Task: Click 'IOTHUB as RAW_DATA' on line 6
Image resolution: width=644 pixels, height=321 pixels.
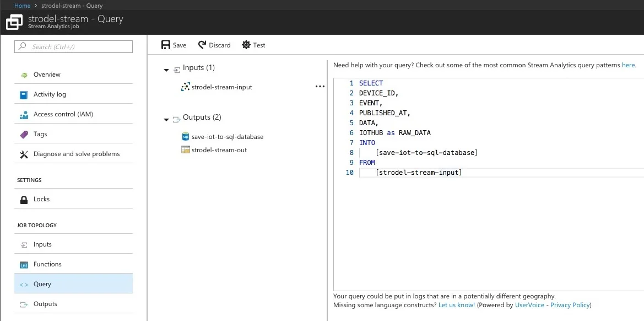Action: click(x=395, y=133)
